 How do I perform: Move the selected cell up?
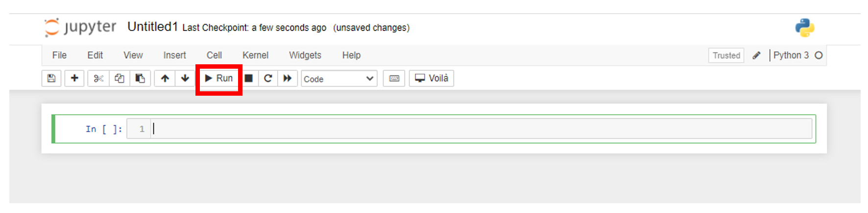(165, 79)
